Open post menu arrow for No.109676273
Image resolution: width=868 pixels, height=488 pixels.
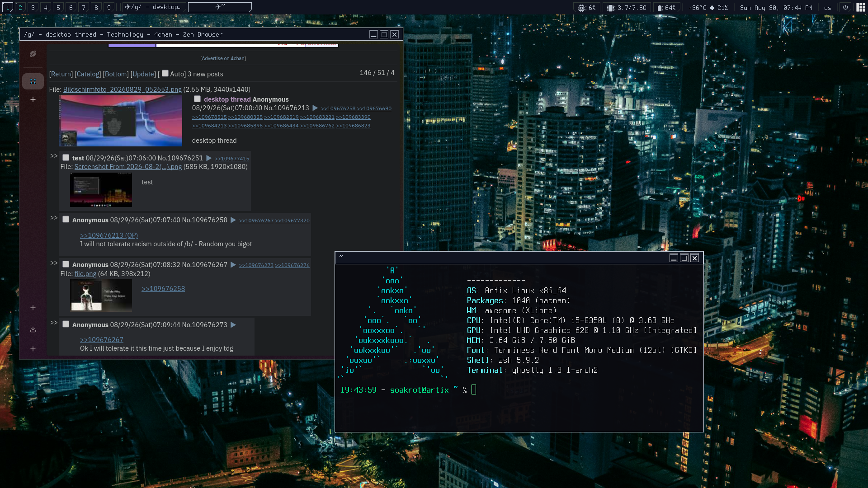click(233, 325)
